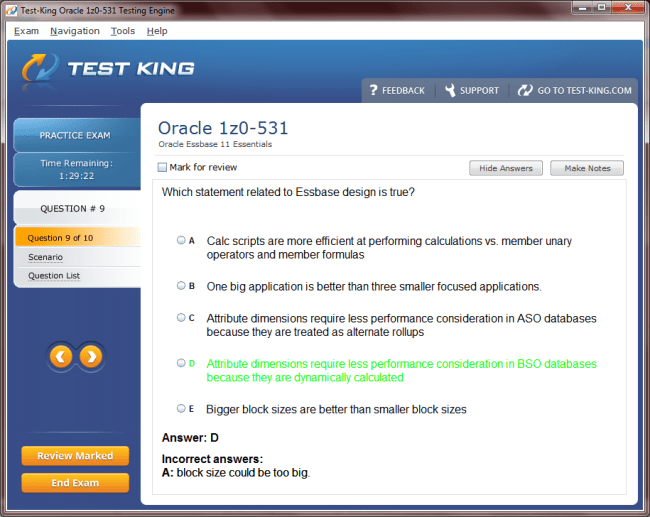The width and height of the screenshot is (650, 517).
Task: Open the Help menu
Action: pyautogui.click(x=157, y=31)
